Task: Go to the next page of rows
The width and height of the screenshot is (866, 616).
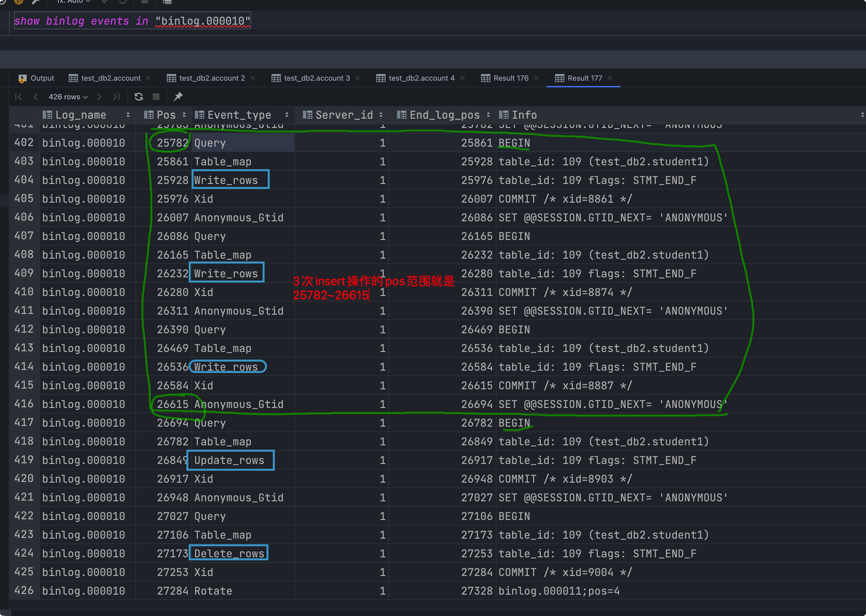Action: pyautogui.click(x=99, y=97)
